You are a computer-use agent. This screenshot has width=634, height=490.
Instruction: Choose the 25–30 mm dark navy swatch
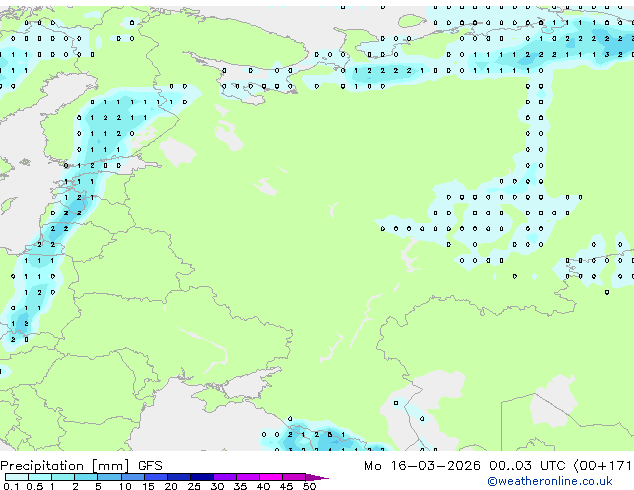201,477
